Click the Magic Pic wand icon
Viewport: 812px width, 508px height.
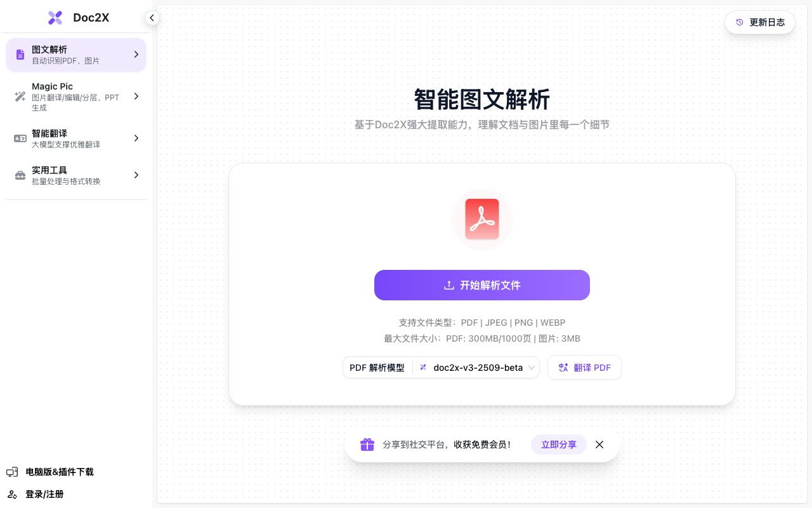20,97
